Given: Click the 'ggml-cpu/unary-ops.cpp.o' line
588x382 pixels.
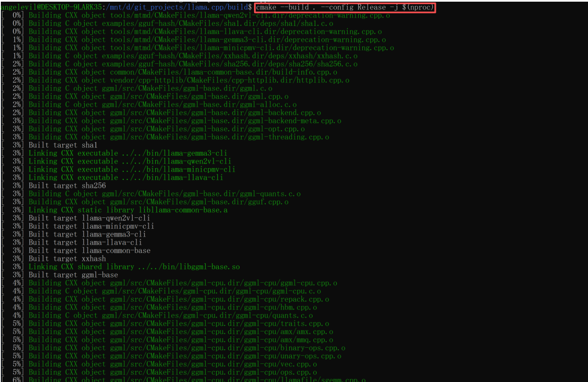Looking at the screenshot, I should click(x=171, y=356).
